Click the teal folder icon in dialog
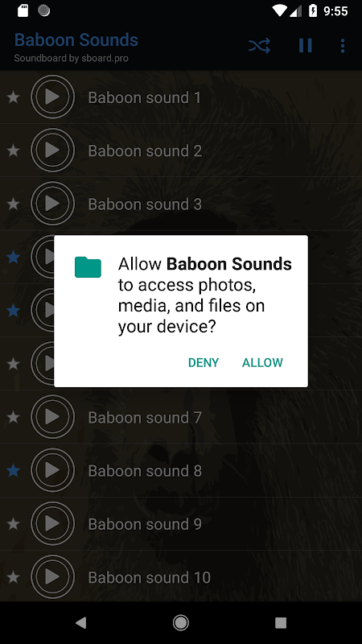 click(88, 267)
